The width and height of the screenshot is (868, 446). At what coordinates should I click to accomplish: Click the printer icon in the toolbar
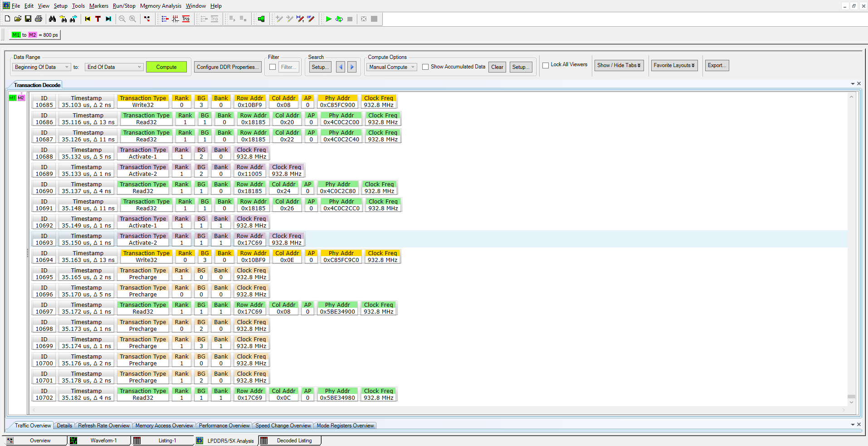click(39, 19)
